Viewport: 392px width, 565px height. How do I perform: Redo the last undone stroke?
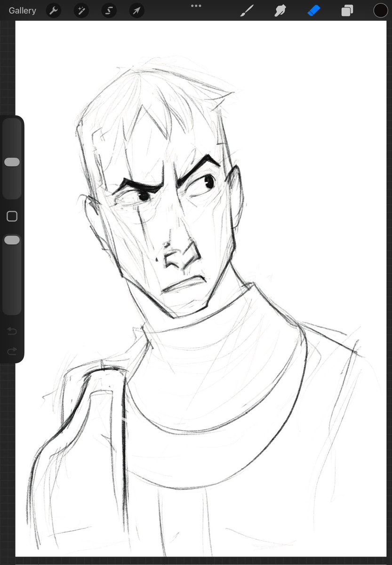pyautogui.click(x=12, y=351)
